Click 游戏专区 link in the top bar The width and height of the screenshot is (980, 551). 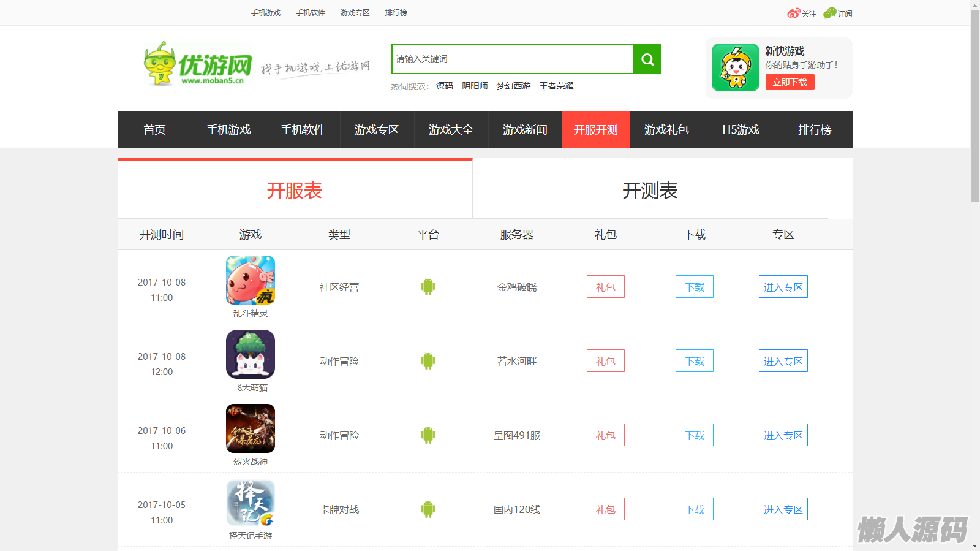[x=355, y=13]
